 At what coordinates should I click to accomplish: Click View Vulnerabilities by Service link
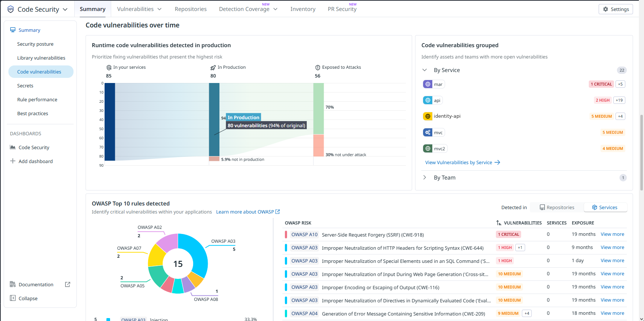pyautogui.click(x=463, y=162)
